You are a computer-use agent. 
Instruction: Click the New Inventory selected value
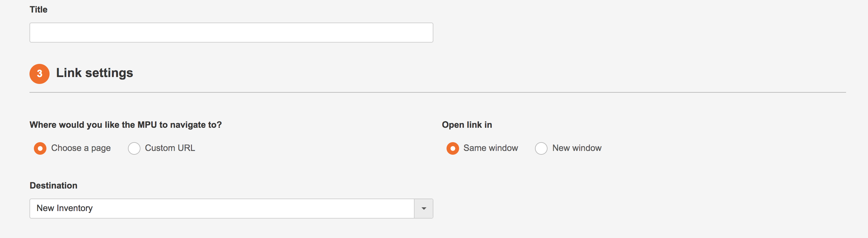click(64, 208)
